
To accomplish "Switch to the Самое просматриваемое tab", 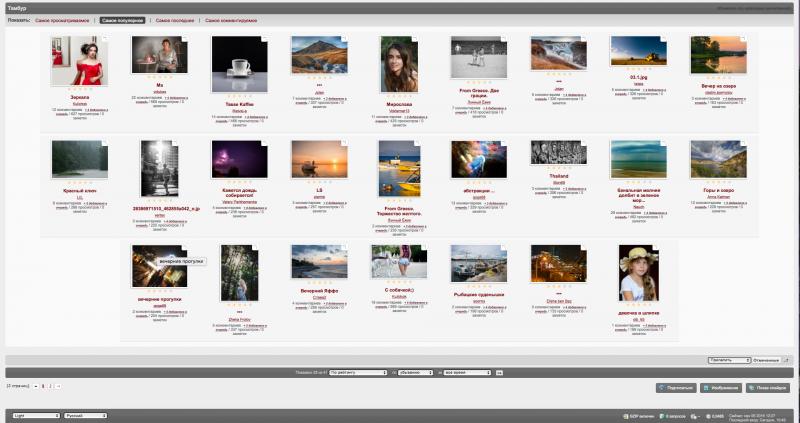I will [62, 20].
